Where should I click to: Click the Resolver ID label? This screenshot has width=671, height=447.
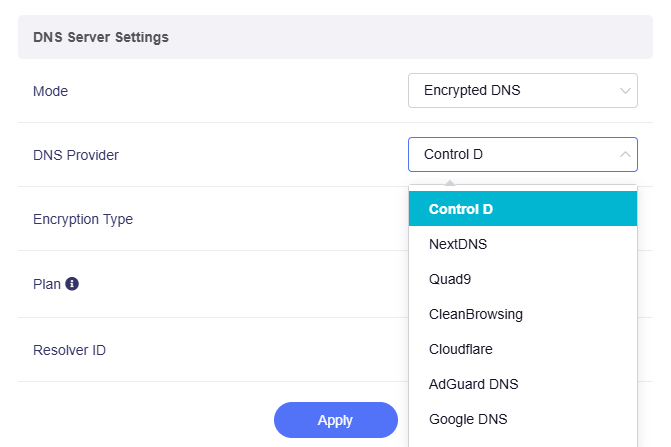[x=69, y=350]
